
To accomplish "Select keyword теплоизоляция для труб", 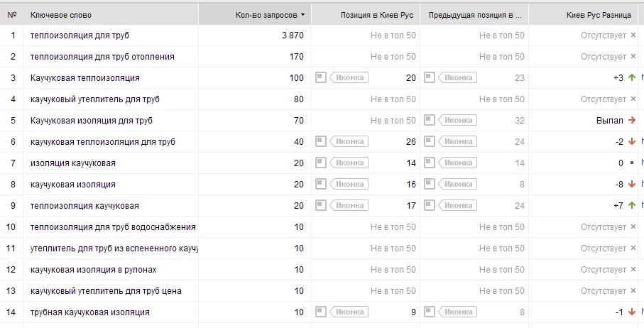I will 80,35.
